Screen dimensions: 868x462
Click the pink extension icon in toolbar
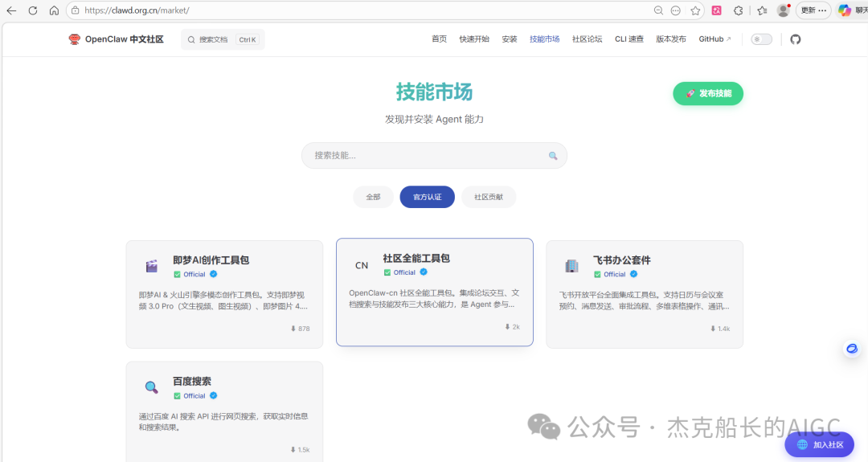(716, 10)
